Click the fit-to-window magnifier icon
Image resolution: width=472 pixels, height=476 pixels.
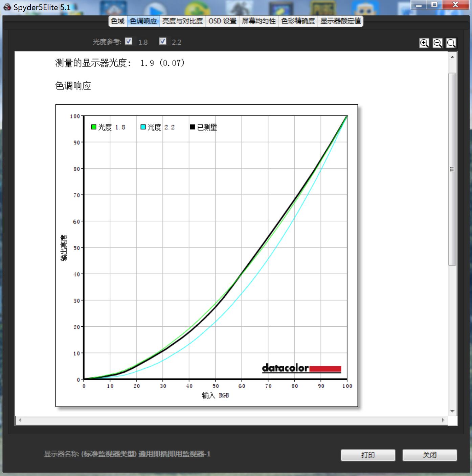tap(451, 43)
